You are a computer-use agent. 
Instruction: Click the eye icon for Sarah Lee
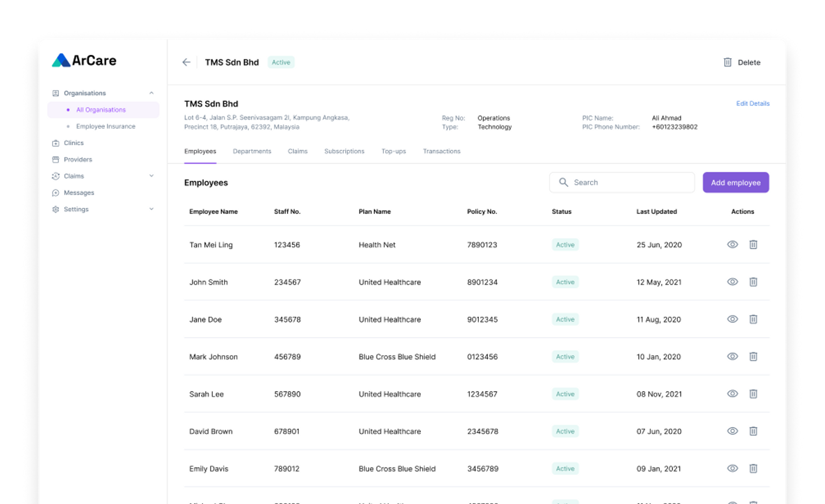click(x=732, y=394)
